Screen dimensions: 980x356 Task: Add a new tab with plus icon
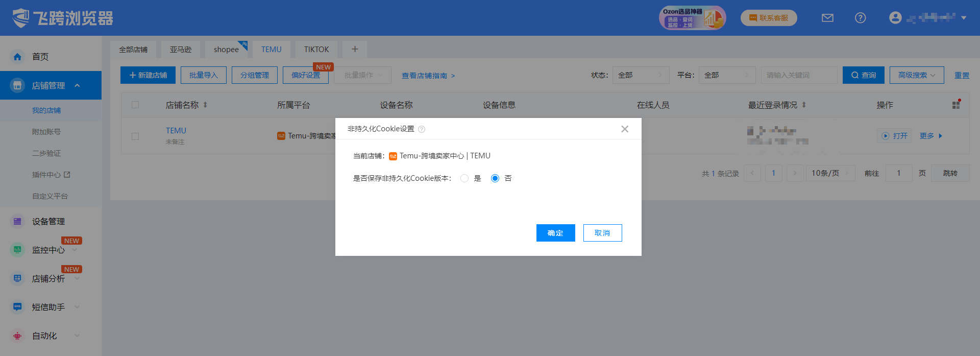tap(355, 49)
